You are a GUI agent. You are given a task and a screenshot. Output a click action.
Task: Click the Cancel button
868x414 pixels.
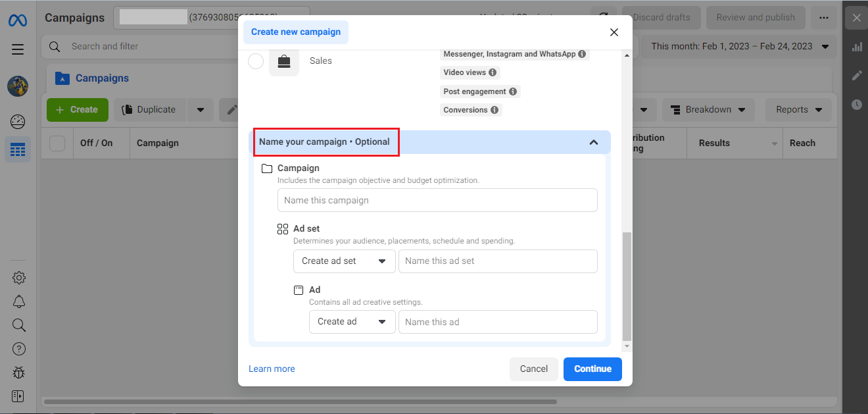pyautogui.click(x=534, y=369)
